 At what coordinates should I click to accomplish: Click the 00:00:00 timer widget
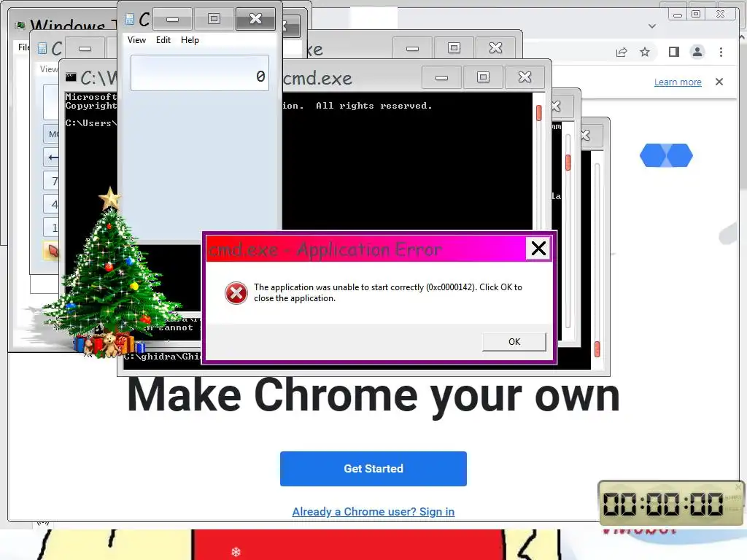click(x=670, y=503)
